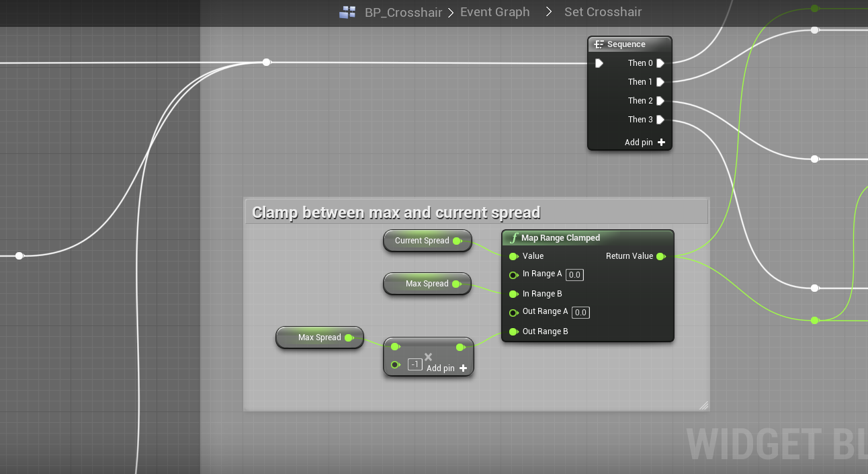Click the Then 1 output pin
The width and height of the screenshot is (868, 474).
pos(660,82)
